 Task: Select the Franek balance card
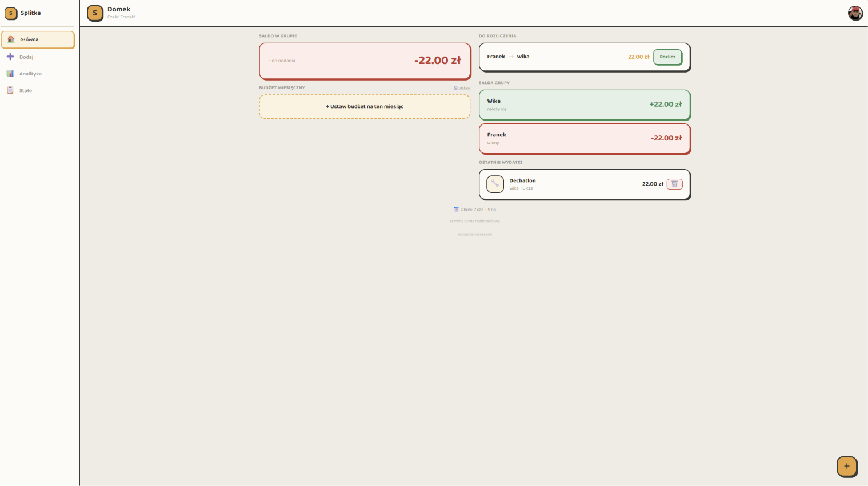pyautogui.click(x=585, y=139)
